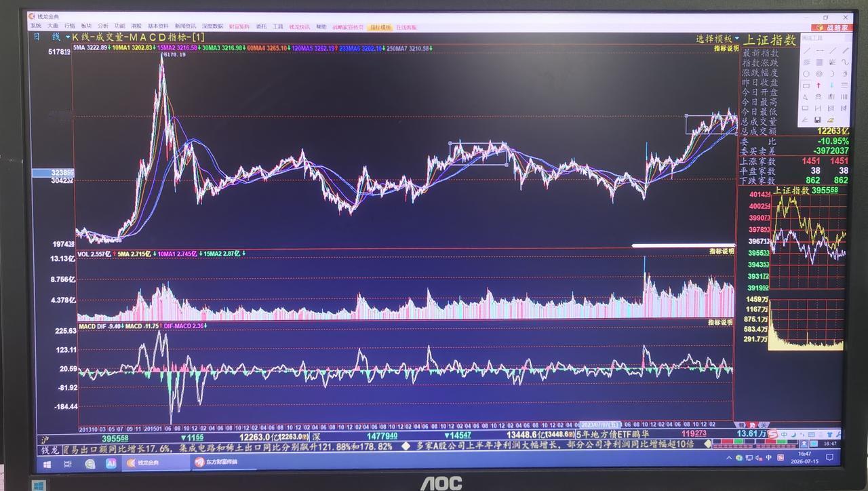Open the 基本资料 menu
Viewport: 868px width, 491px height.
[158, 26]
